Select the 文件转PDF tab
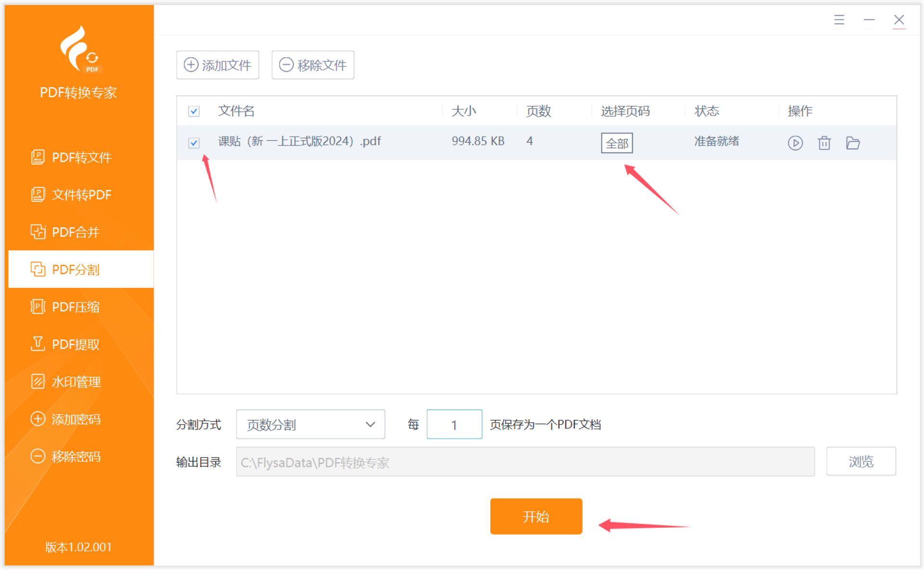Screen dimensions: 924x570 pos(81,194)
